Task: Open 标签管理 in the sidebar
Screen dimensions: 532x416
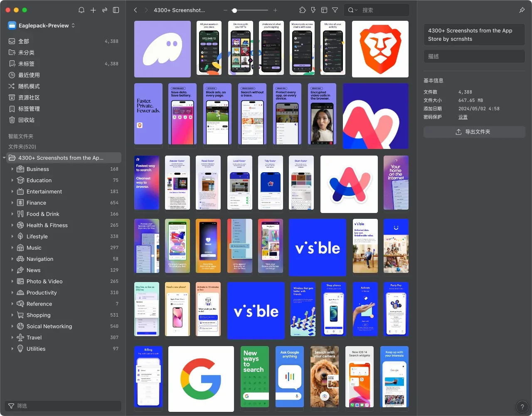Action: point(29,109)
